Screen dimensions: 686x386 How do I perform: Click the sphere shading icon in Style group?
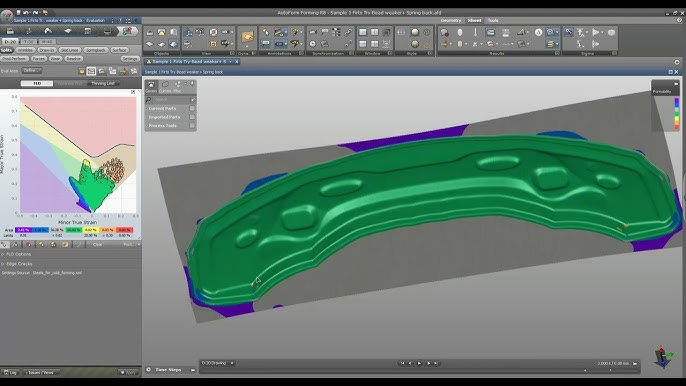(x=415, y=32)
